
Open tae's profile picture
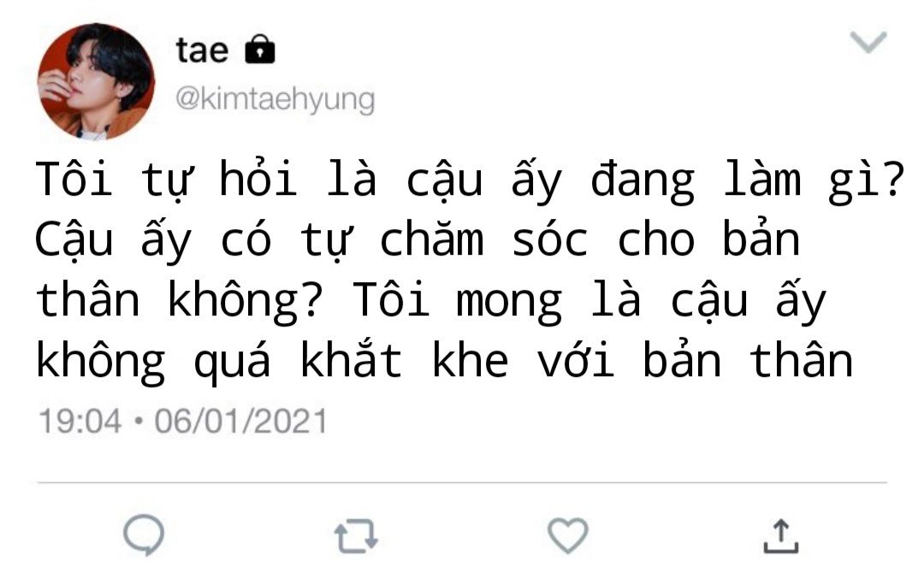[x=96, y=81]
